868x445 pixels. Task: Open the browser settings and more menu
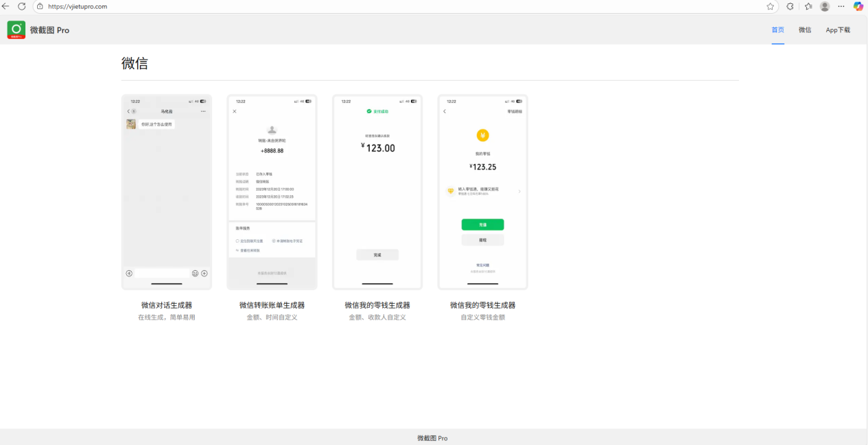pos(841,6)
